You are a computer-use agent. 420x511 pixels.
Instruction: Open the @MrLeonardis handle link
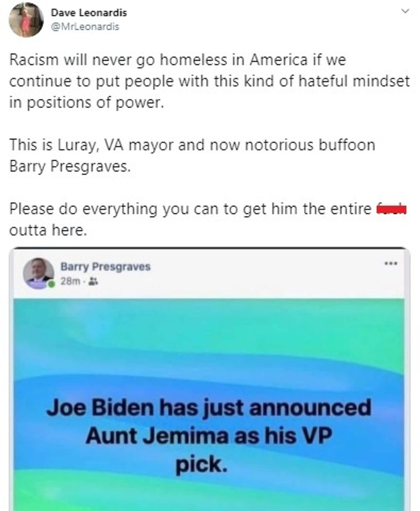pos(85,27)
